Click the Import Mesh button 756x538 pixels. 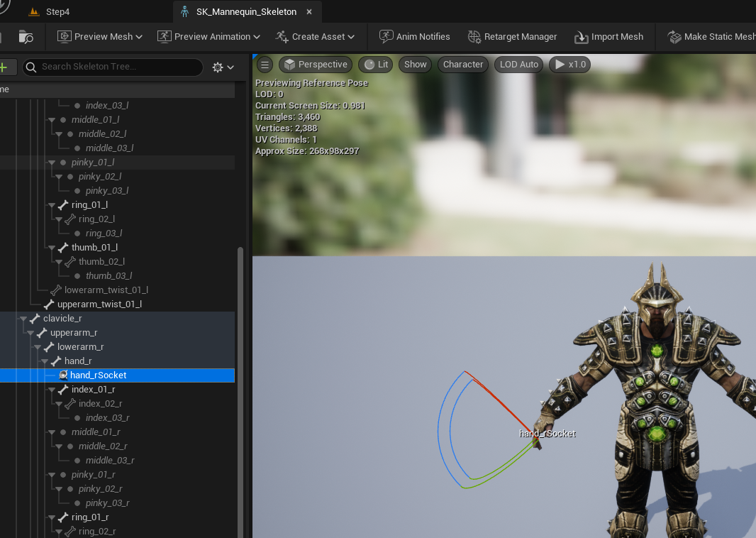click(x=608, y=37)
